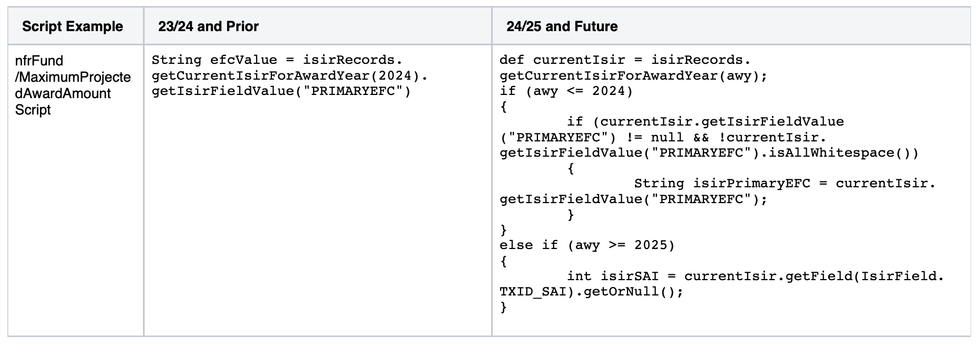Click the final closing brace of the script

(504, 307)
